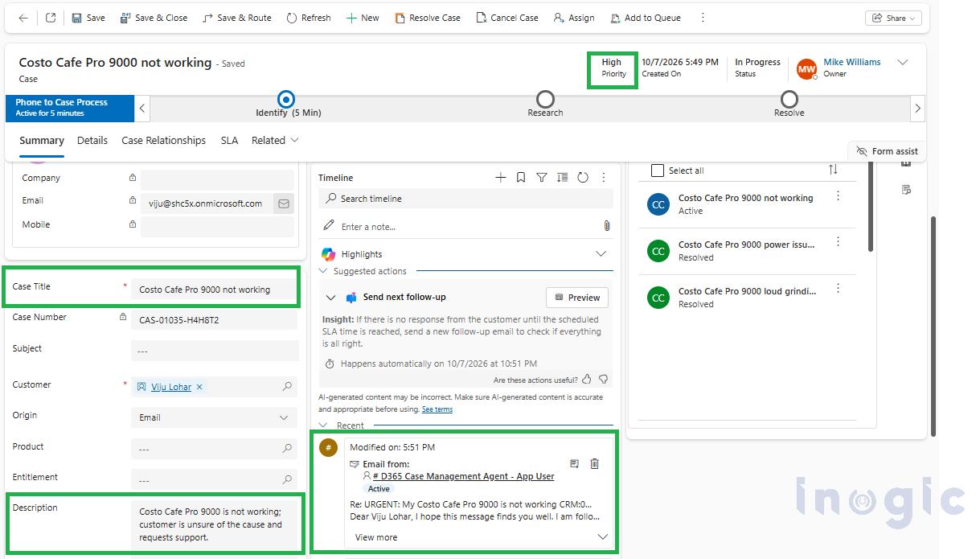Click timeline expand all records icon

click(562, 178)
